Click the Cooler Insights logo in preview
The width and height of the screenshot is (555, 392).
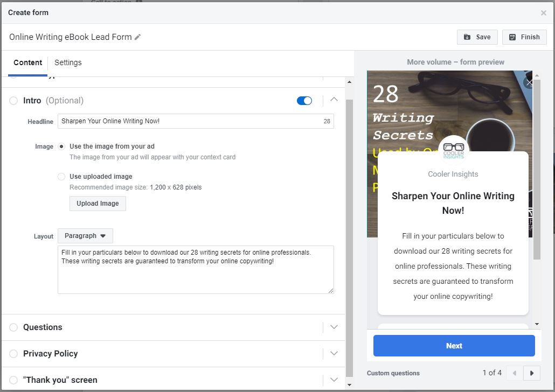point(453,150)
